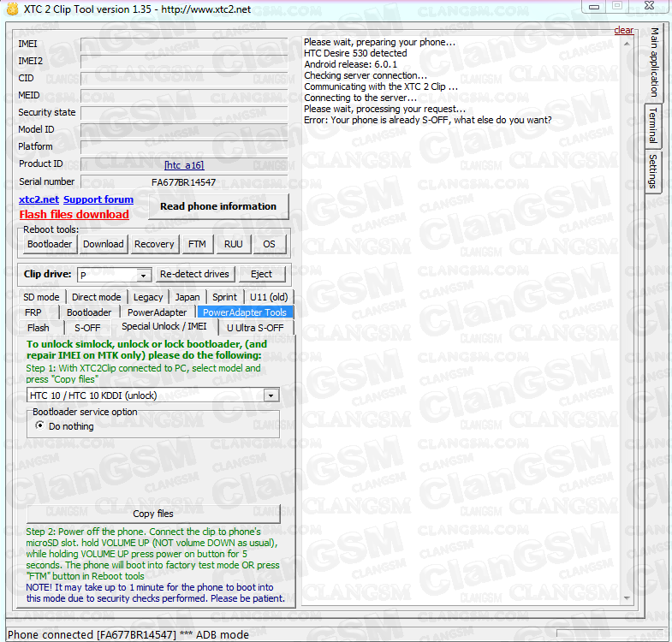Switch to the Bootloader tab
Image resolution: width=672 pixels, height=642 pixels.
tap(89, 312)
